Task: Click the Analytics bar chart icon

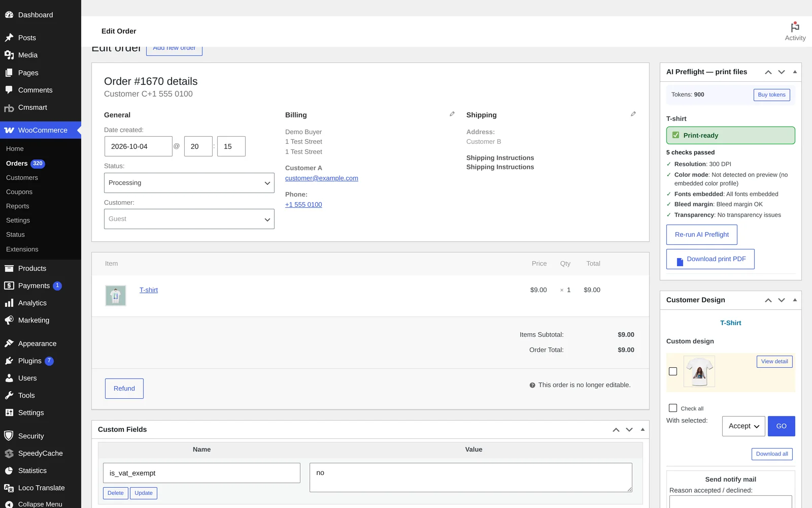Action: click(x=9, y=303)
